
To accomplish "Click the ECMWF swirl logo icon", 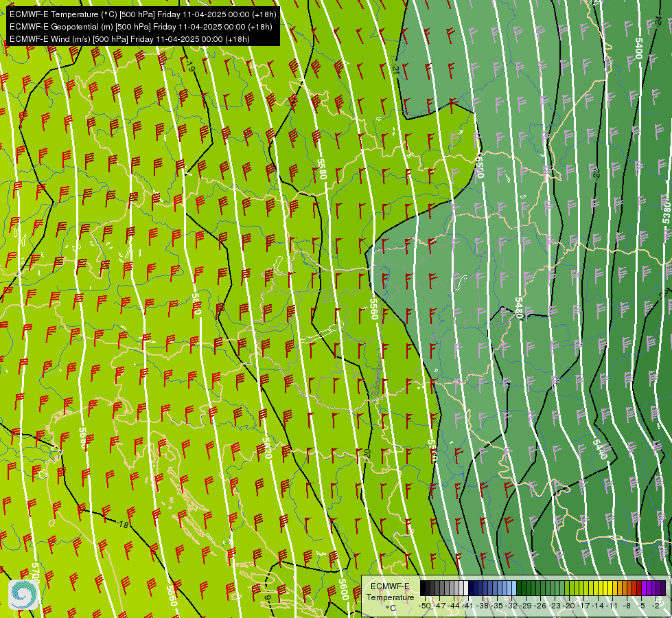I will click(23, 595).
